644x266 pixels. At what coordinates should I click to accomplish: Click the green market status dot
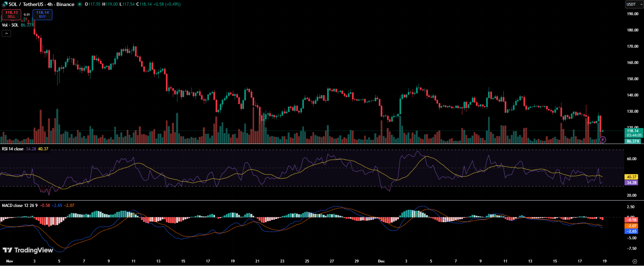coord(80,4)
